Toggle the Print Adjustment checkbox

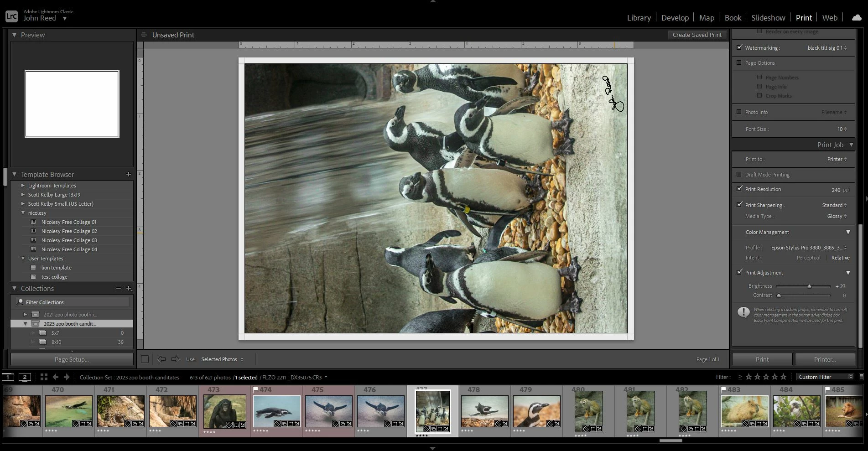point(739,272)
